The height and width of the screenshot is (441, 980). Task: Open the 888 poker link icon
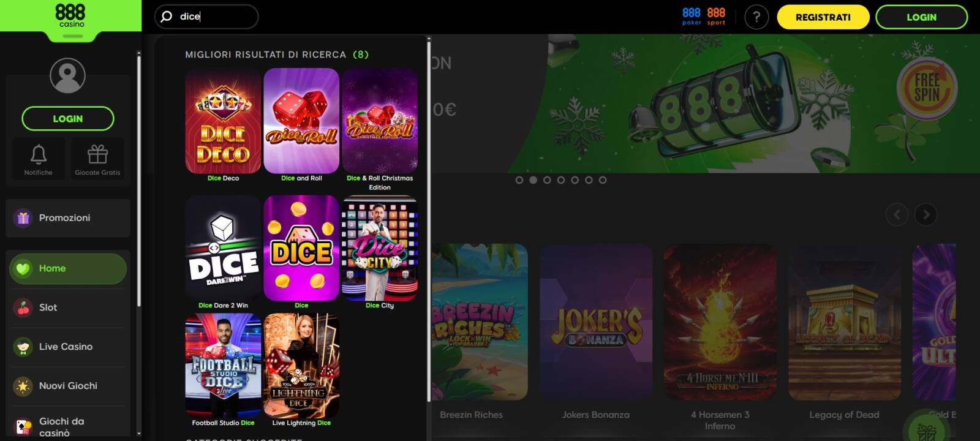(692, 17)
